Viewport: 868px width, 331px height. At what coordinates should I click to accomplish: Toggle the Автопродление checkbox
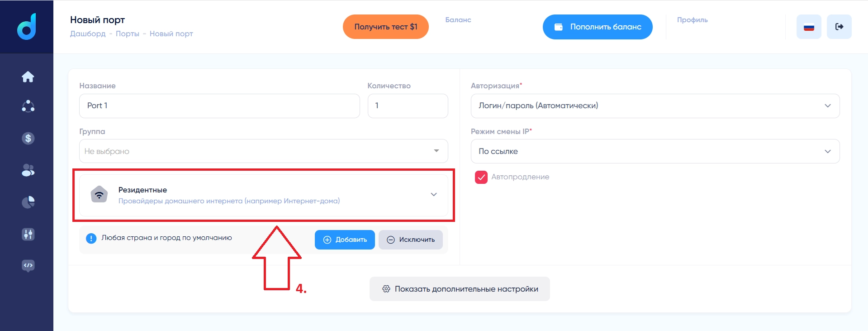pyautogui.click(x=481, y=177)
